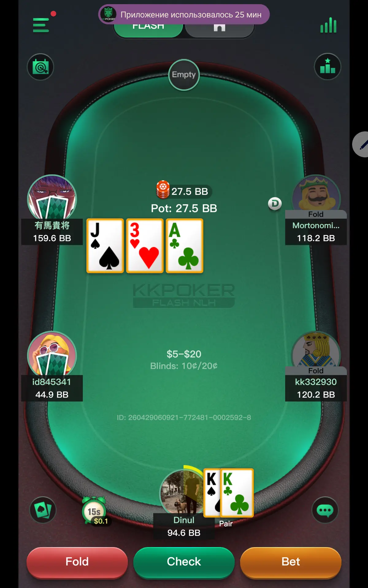Open the cards hand history icon
Screen dimensions: 368x588
coord(43,510)
